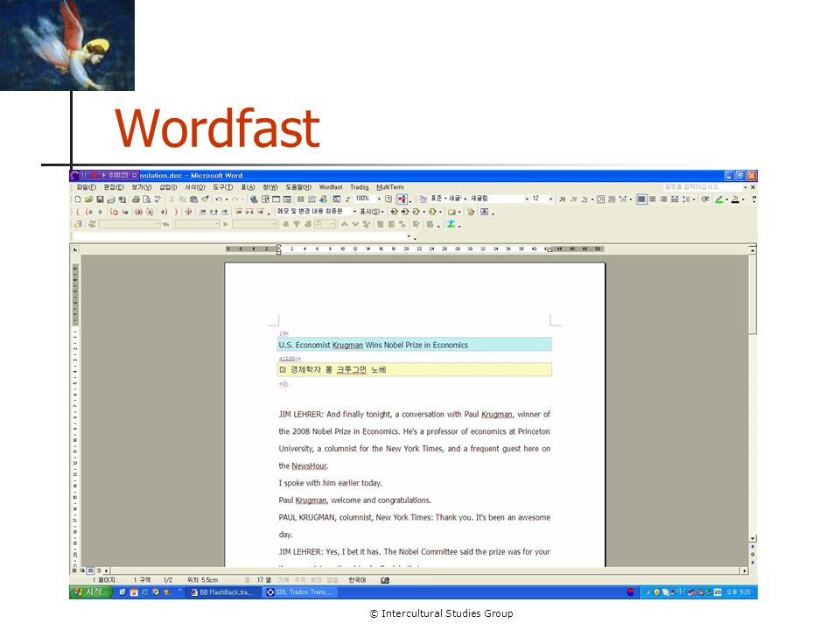The height and width of the screenshot is (630, 840).
Task: Open the 보기(V) View menu
Action: pos(142,187)
